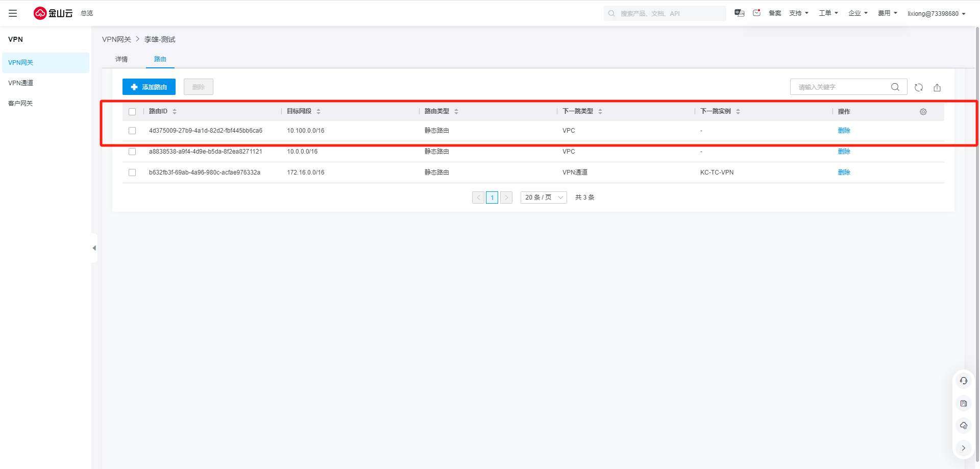Click the search magnifier in keyword box
980x469 pixels.
[895, 87]
